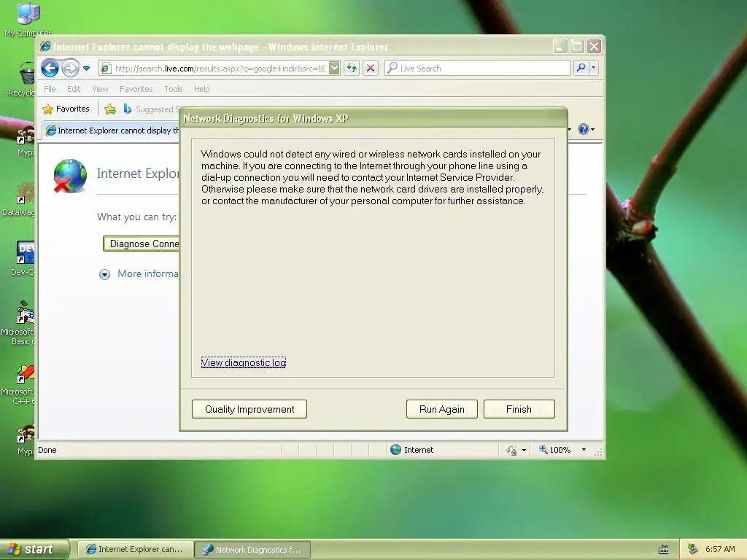Viewport: 747px width, 560px height.
Task: Open search provider options dropdown
Action: tap(594, 68)
